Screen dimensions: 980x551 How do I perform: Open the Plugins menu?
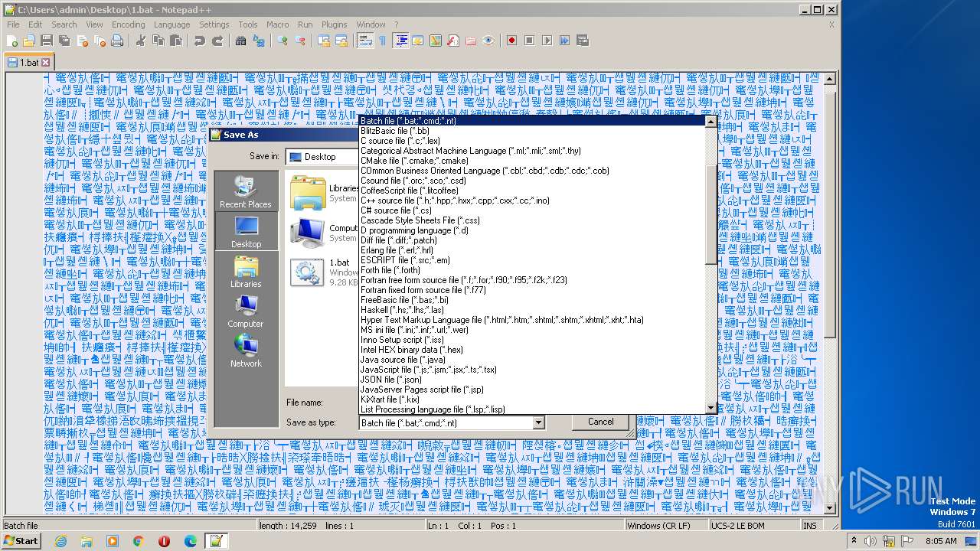(x=334, y=24)
